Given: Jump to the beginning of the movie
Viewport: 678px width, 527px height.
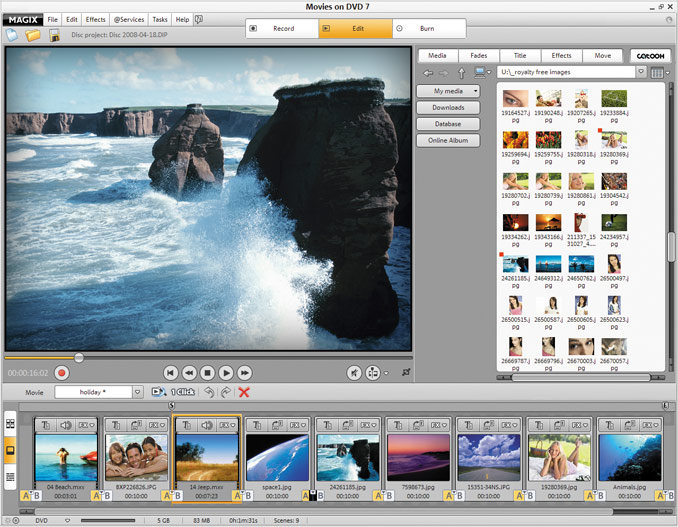Looking at the screenshot, I should [x=171, y=372].
